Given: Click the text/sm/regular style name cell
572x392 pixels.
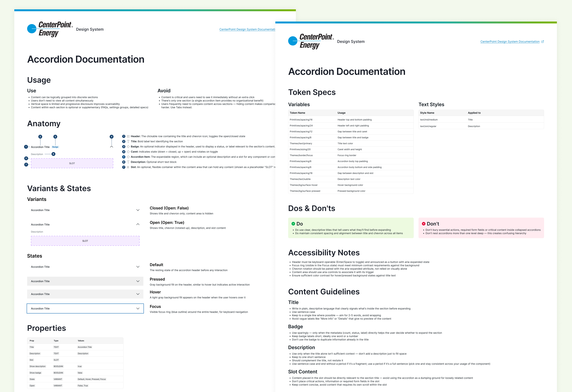Looking at the screenshot, I should pyautogui.click(x=428, y=126).
